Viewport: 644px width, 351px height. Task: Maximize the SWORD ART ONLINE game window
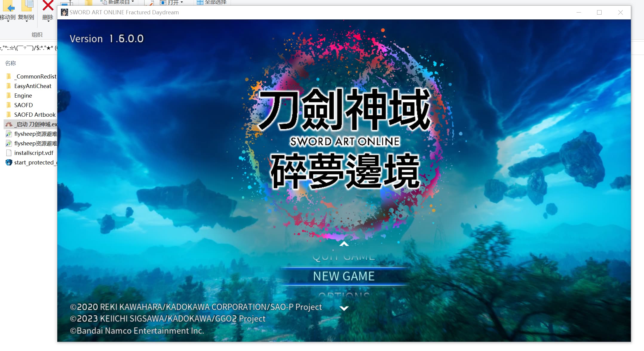[x=599, y=12]
